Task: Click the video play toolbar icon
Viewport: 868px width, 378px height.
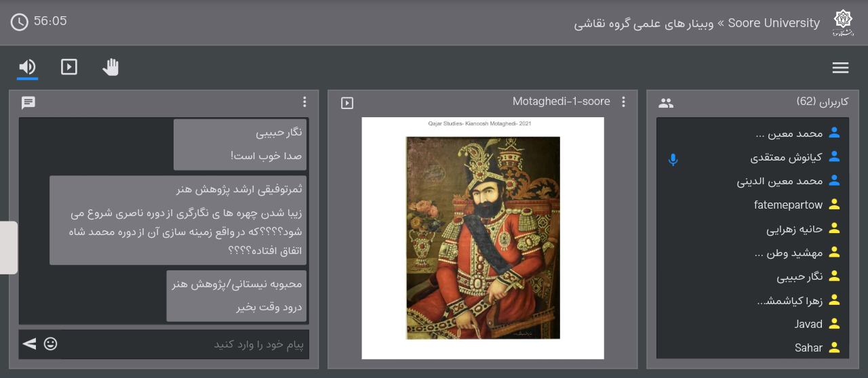Action: pyautogui.click(x=69, y=66)
